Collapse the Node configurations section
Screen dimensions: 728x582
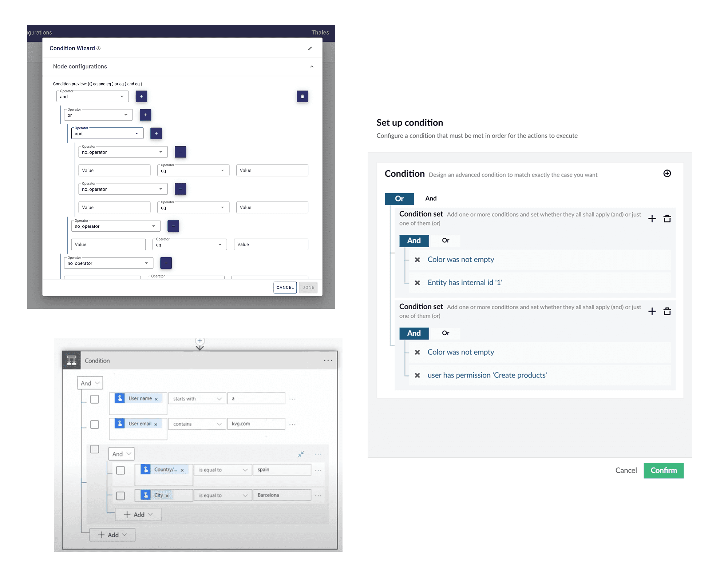click(312, 67)
